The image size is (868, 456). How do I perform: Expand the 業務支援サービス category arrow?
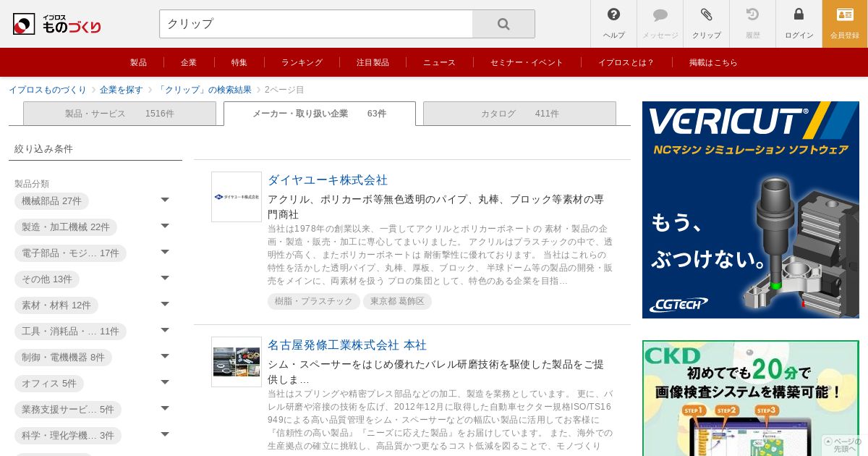[165, 408]
